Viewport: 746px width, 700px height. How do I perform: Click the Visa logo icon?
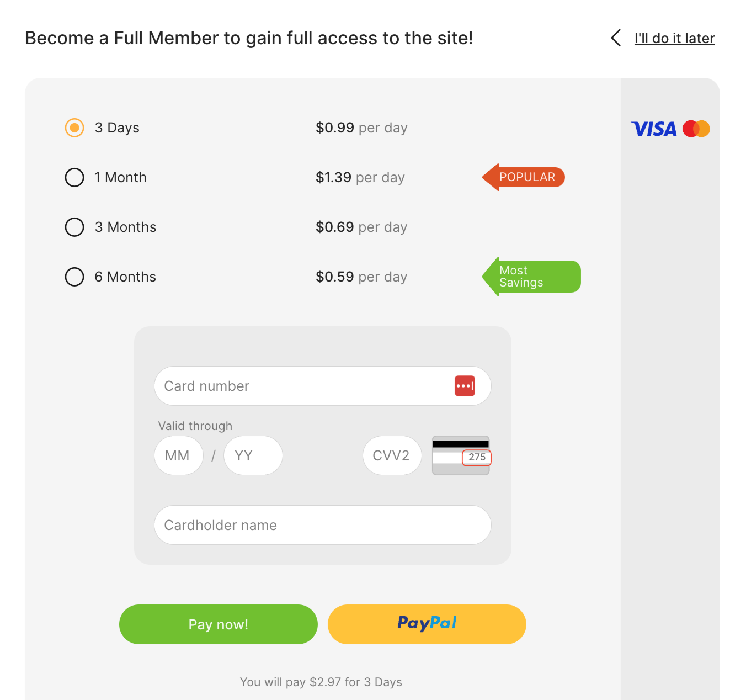(654, 129)
